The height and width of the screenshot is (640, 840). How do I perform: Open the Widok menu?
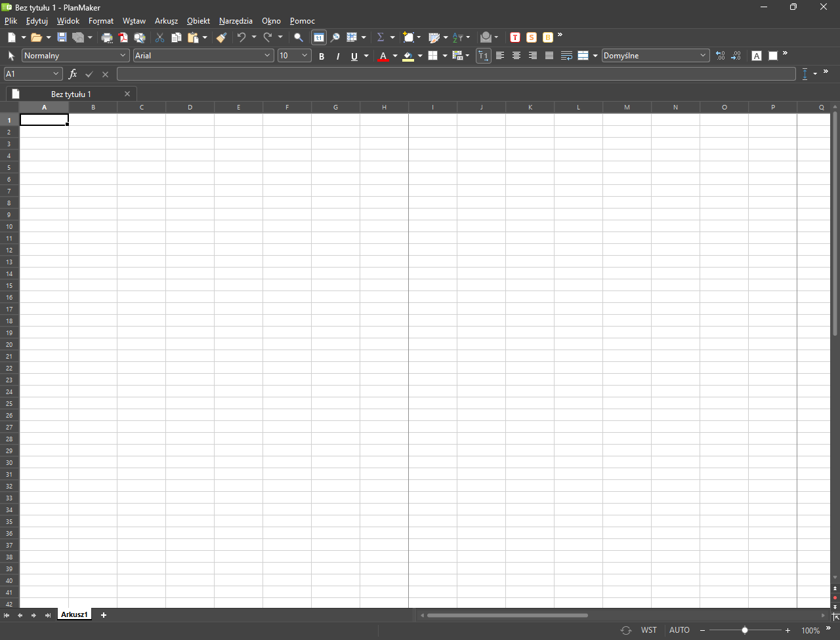[68, 21]
